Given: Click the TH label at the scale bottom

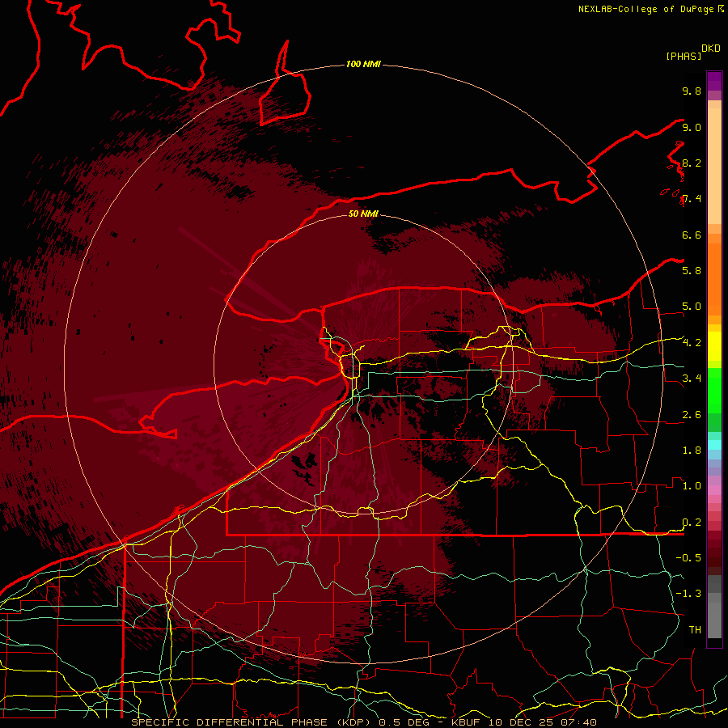Looking at the screenshot, I should coord(695,629).
